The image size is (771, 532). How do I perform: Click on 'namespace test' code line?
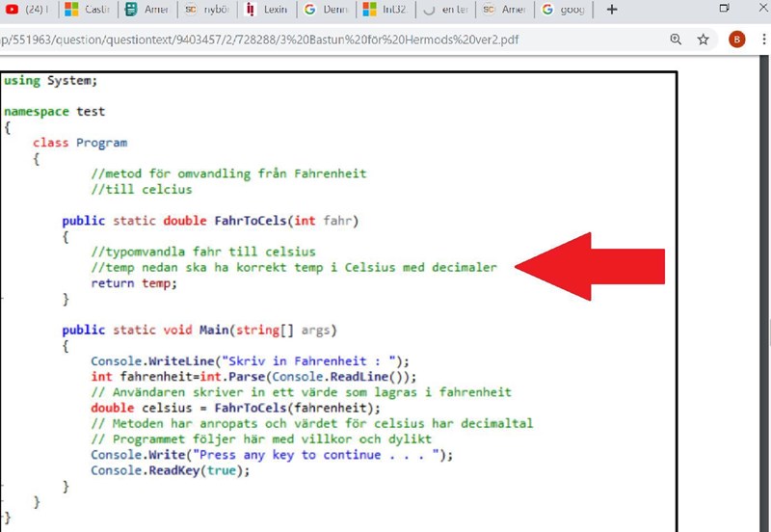click(54, 112)
